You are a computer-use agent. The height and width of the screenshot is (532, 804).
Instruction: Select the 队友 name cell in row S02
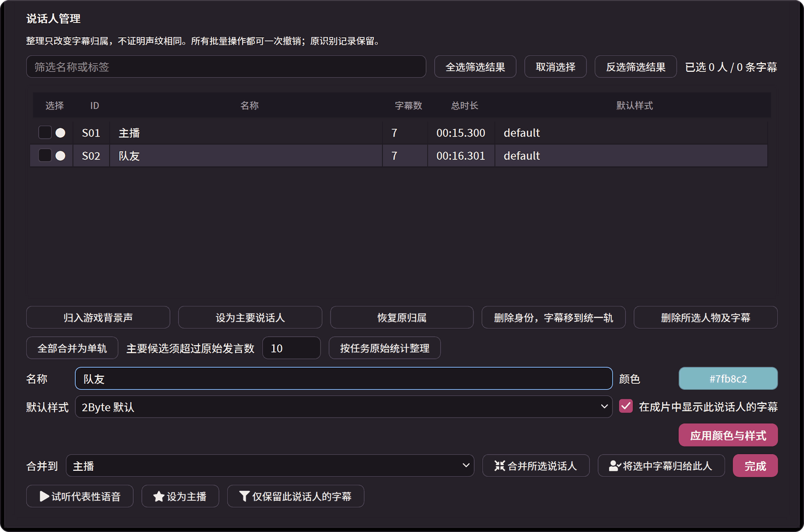pos(246,156)
